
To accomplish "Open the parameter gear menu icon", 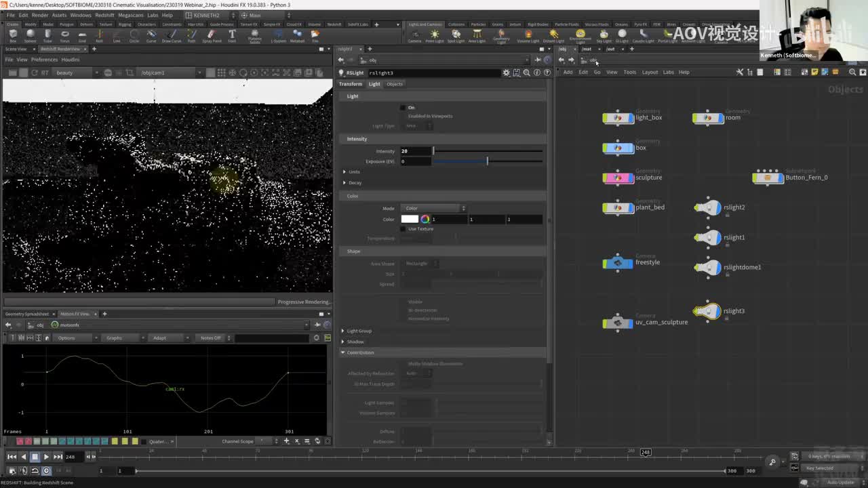I will point(506,73).
